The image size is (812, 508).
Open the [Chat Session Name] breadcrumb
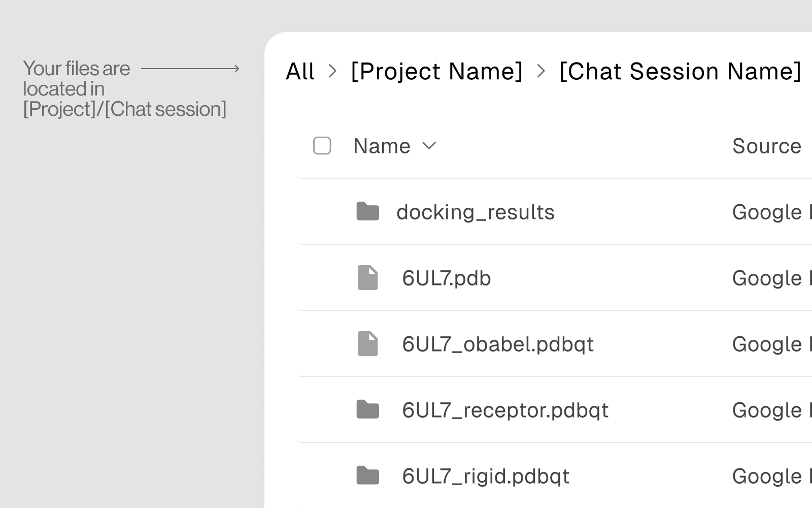680,71
